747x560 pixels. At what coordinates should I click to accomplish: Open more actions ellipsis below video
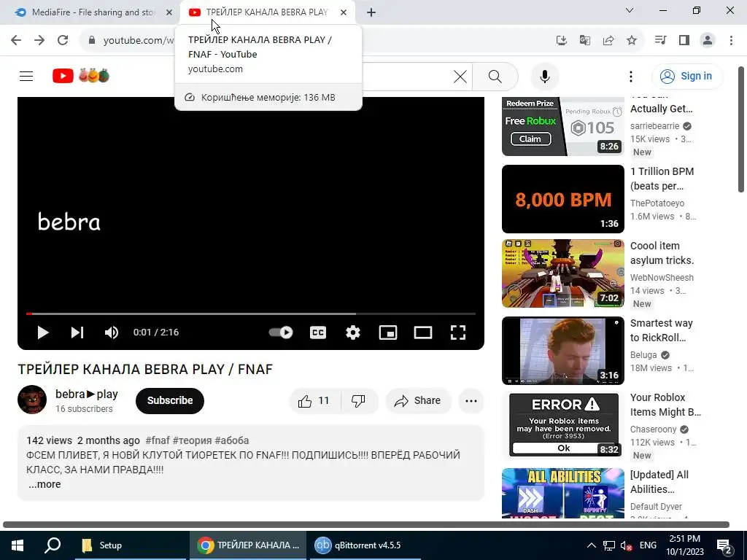point(471,401)
